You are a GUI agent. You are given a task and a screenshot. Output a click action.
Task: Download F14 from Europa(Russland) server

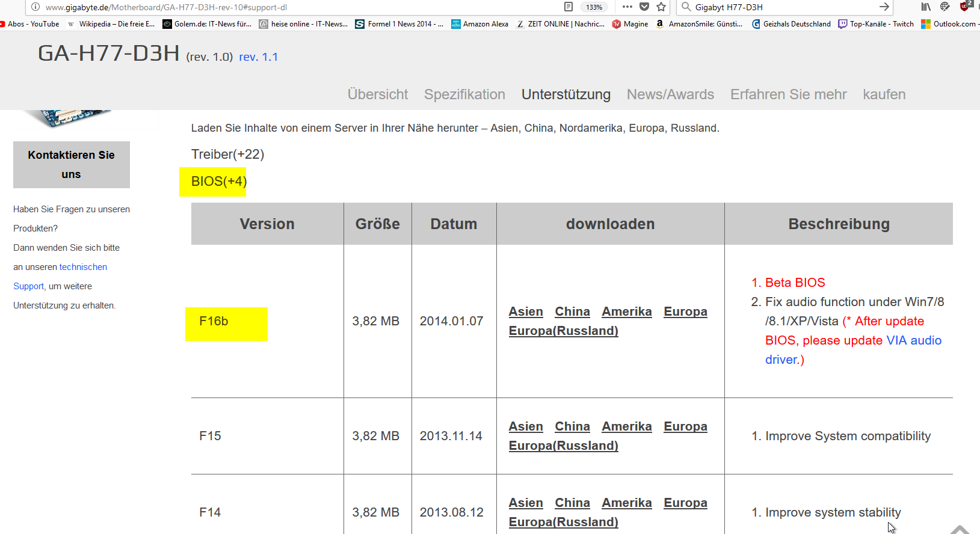(x=564, y=522)
